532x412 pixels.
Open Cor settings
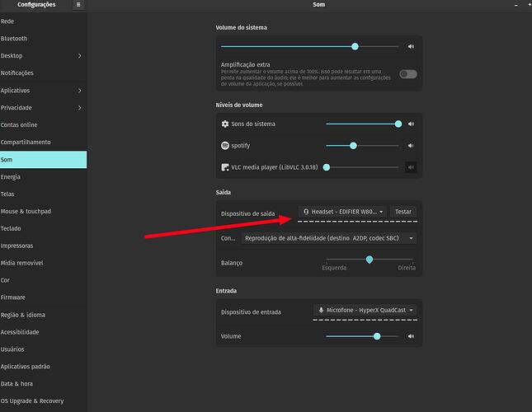[x=44, y=280]
